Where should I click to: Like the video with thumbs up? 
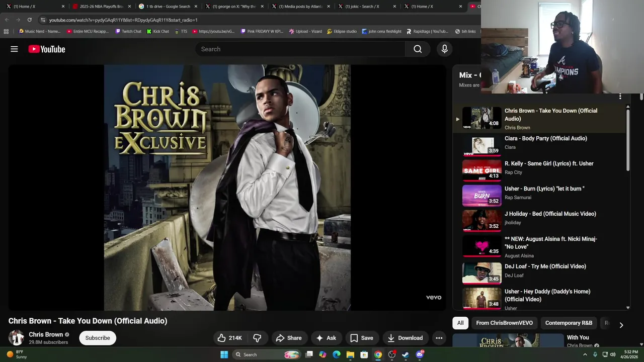229,338
